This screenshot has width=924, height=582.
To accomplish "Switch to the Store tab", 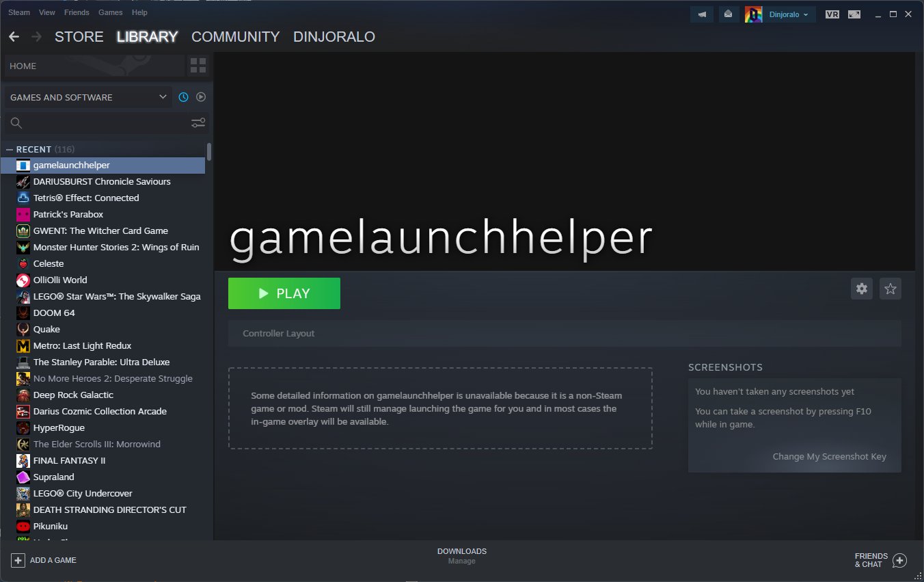I will (79, 37).
